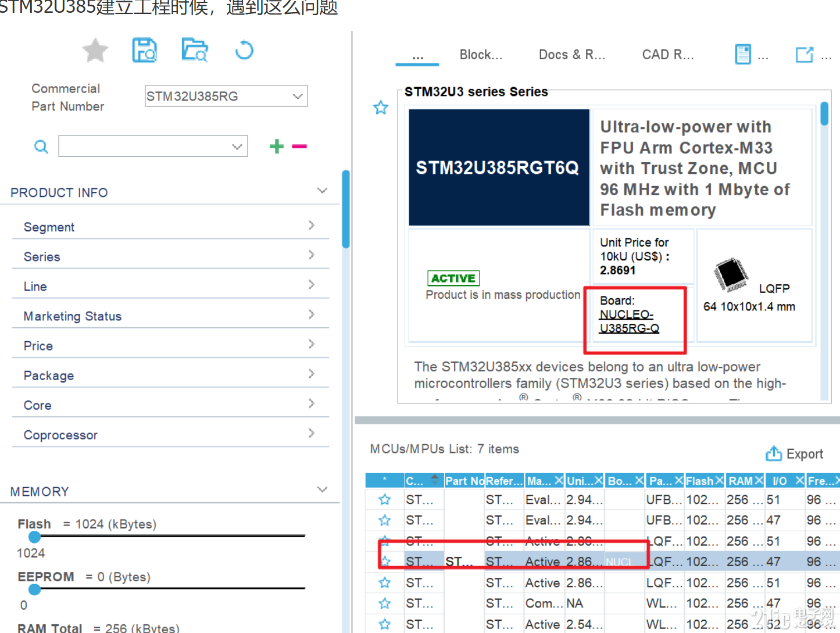
Task: Select the first '...' features tab
Action: tap(417, 56)
